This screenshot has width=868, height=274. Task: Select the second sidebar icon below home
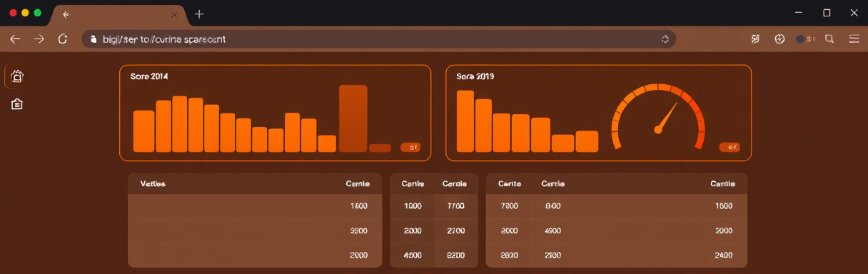click(17, 104)
